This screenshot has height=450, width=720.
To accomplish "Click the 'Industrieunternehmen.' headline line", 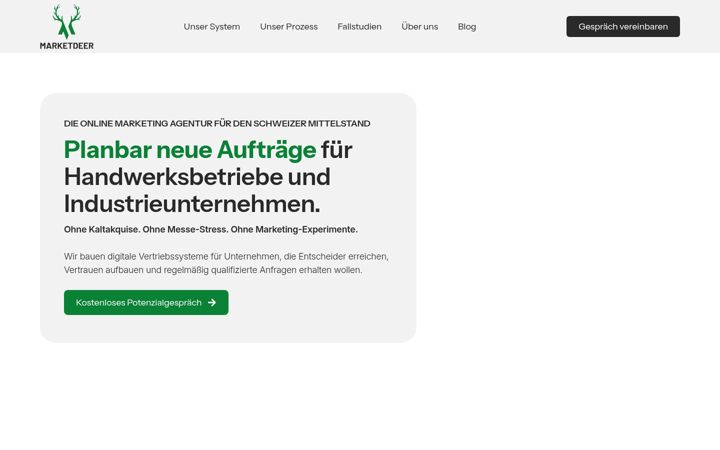I will pyautogui.click(x=192, y=204).
